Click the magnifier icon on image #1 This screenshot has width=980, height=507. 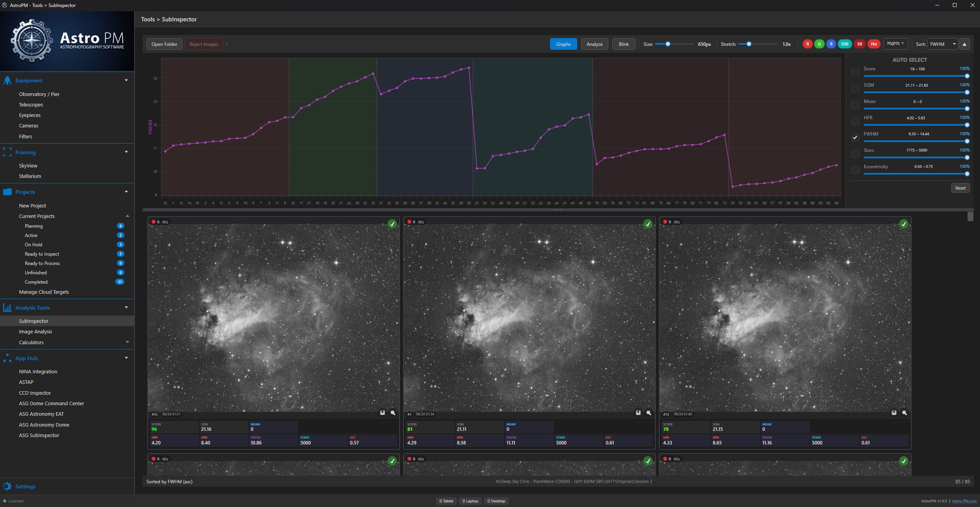[649, 413]
